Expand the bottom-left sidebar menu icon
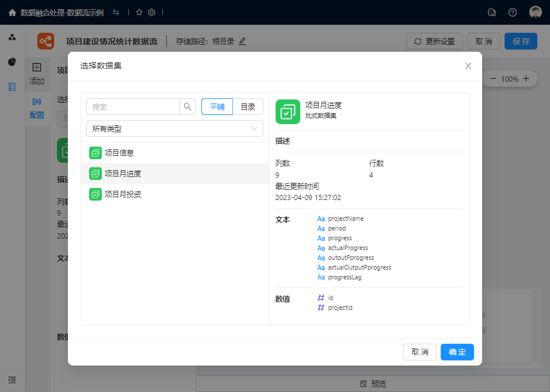 [x=12, y=380]
